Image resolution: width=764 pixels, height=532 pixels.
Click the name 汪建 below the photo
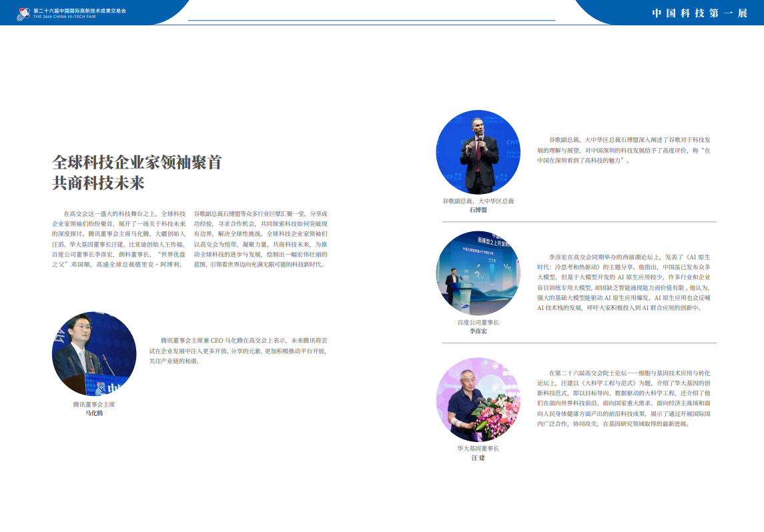478,458
